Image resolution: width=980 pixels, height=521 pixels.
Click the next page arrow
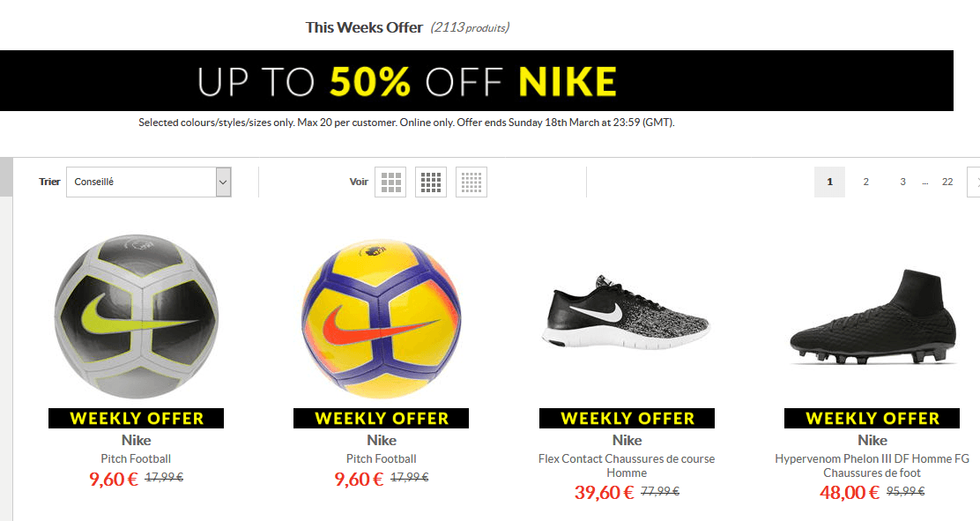pyautogui.click(x=975, y=182)
